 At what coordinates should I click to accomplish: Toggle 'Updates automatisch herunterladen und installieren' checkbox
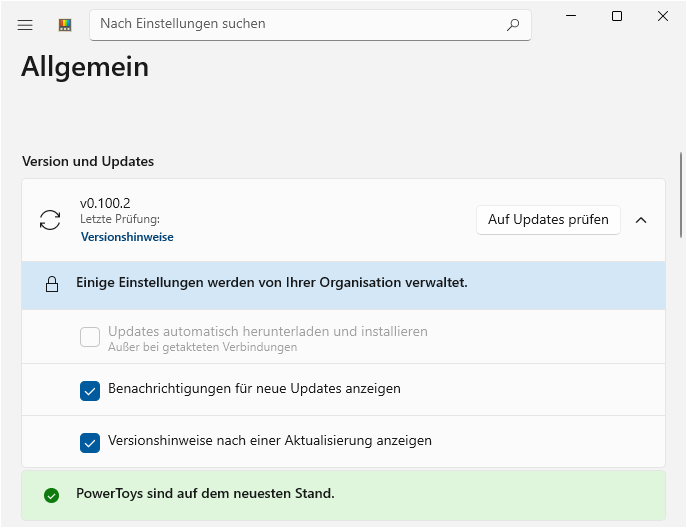pos(90,337)
